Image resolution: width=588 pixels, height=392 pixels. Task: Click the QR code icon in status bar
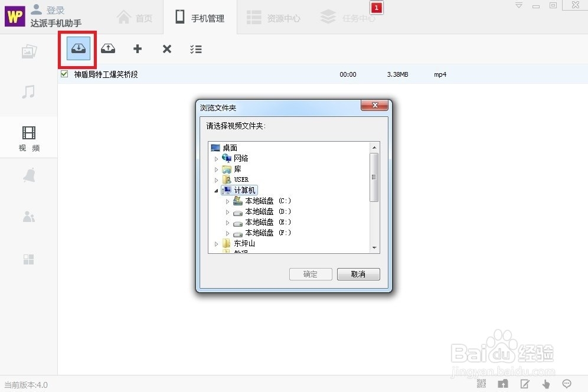coord(481,384)
